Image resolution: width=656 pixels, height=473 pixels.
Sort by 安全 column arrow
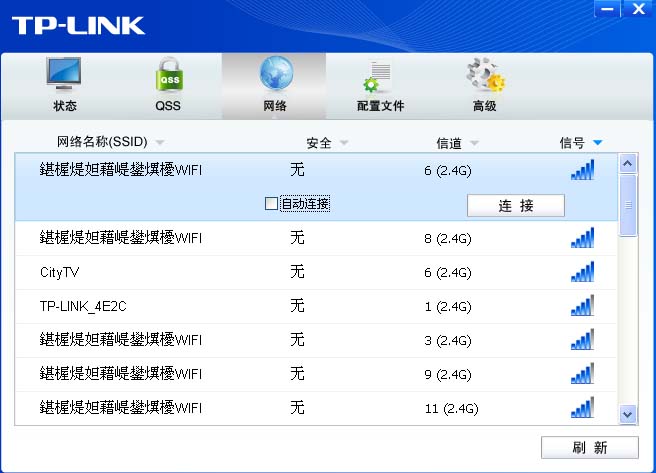coord(344,143)
